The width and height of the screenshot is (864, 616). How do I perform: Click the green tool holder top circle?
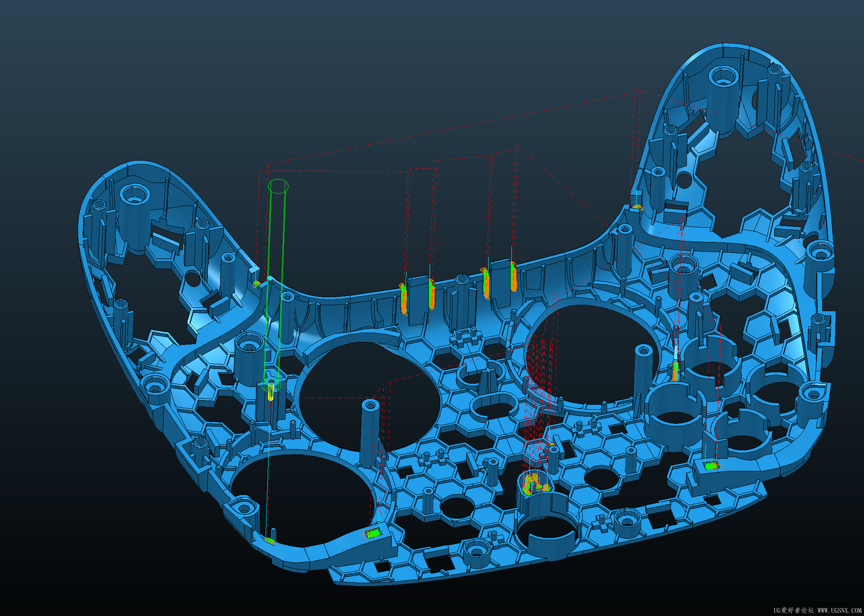click(x=278, y=186)
